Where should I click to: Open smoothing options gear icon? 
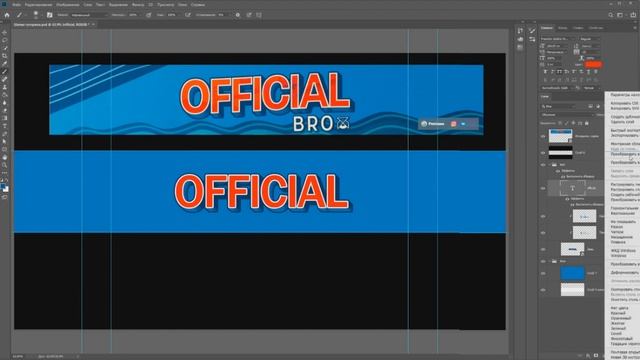click(238, 15)
